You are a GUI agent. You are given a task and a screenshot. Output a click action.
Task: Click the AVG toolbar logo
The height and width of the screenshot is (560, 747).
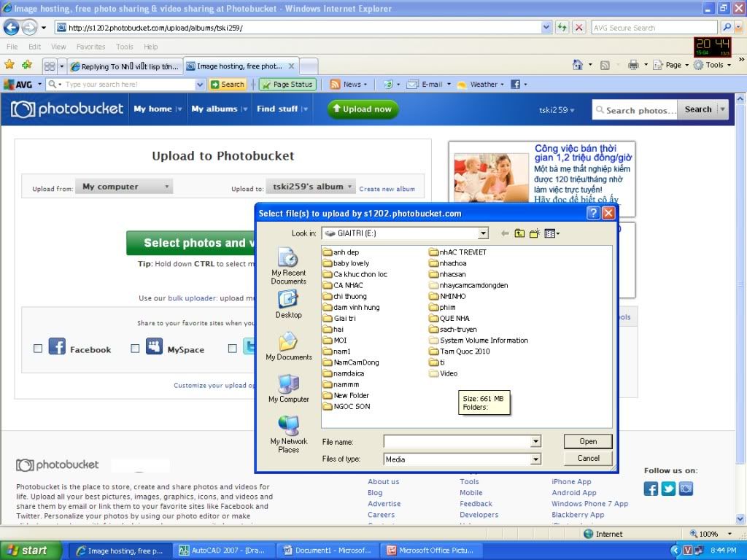click(x=18, y=85)
